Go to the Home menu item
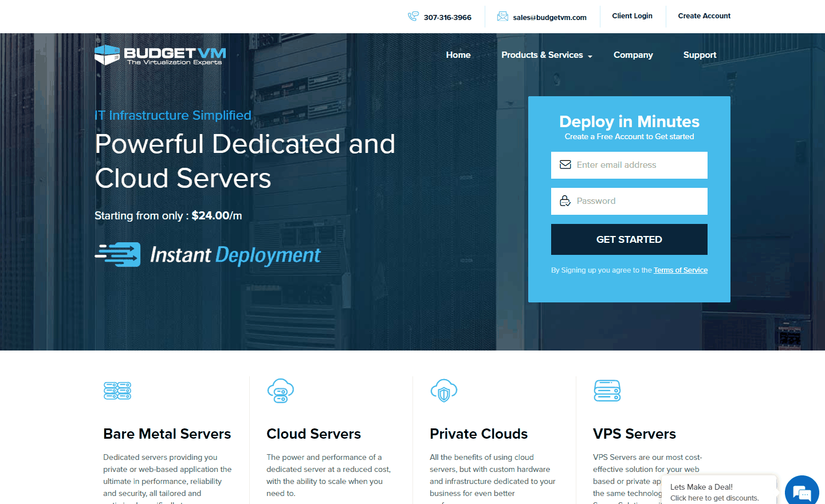 pos(458,55)
